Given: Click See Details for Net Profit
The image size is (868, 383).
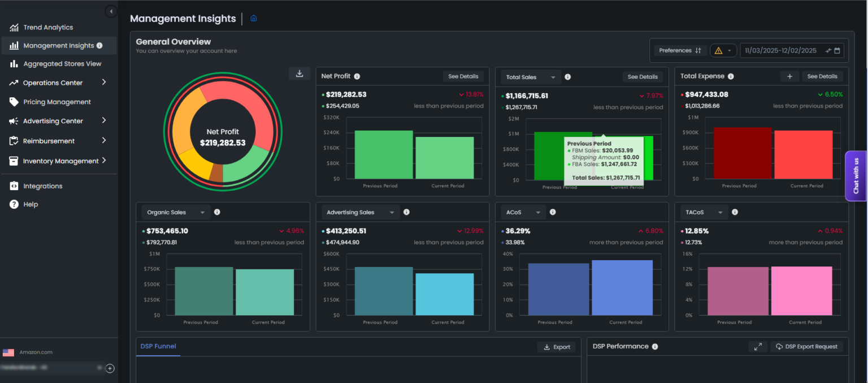Looking at the screenshot, I should (463, 76).
